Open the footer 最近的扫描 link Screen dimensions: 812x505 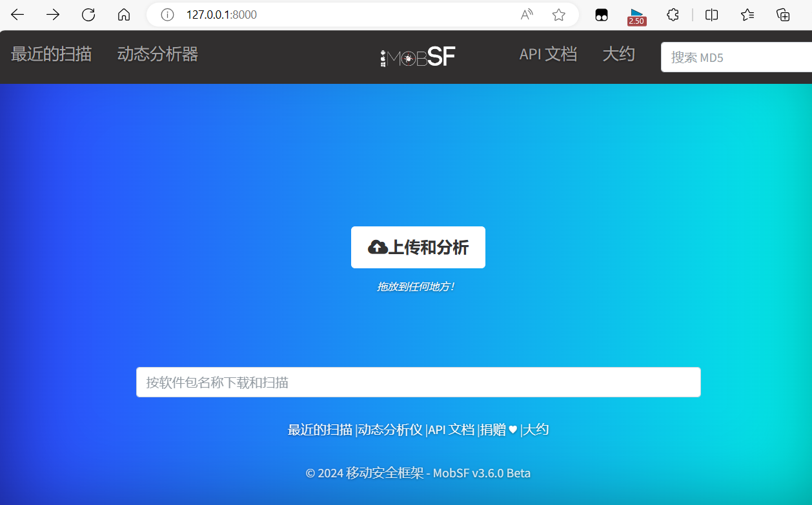pos(320,430)
